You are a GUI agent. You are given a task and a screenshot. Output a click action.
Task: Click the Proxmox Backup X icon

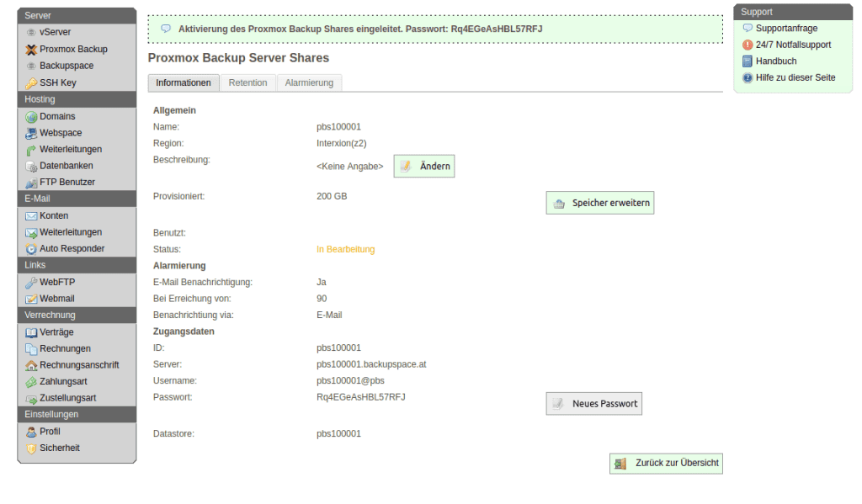pos(31,50)
